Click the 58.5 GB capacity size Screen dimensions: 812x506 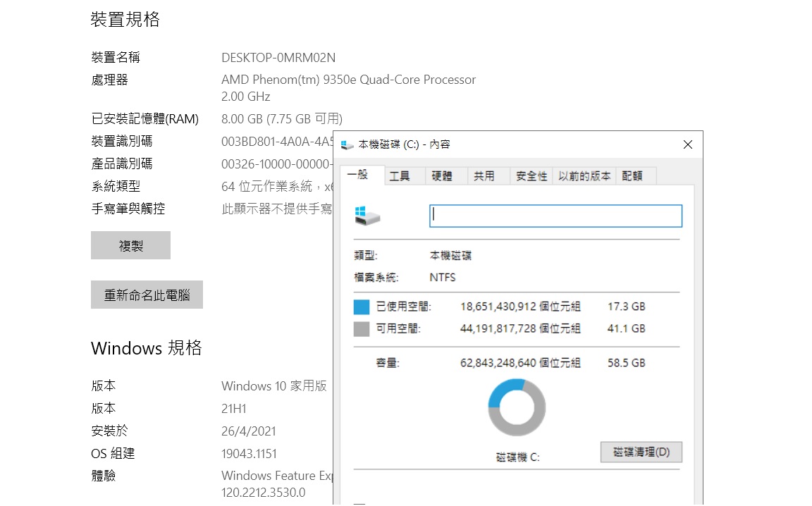coord(627,363)
